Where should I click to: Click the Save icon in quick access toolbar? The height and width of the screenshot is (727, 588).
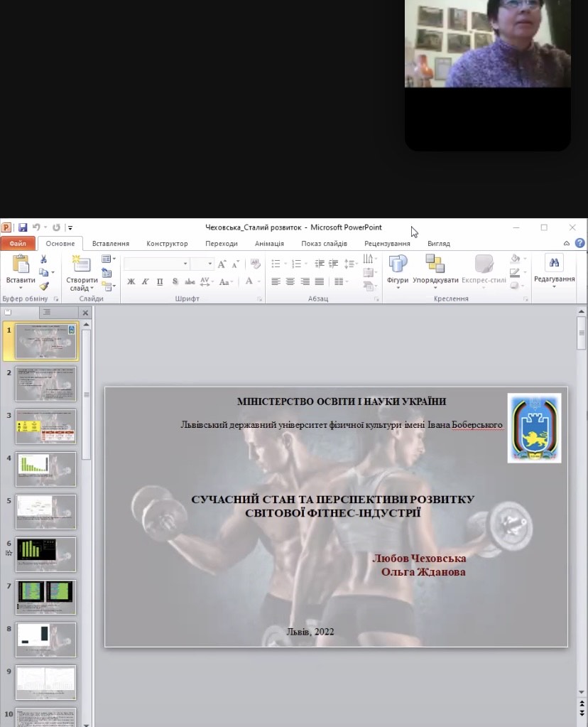click(x=23, y=227)
